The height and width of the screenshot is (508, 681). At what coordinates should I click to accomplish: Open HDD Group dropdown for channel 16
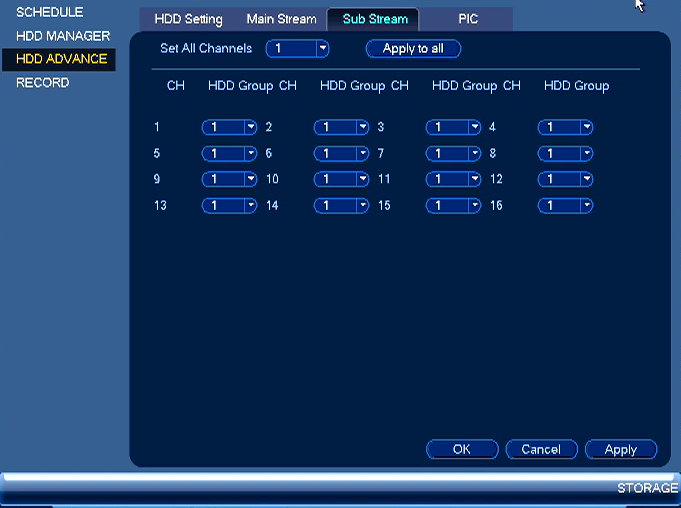tap(565, 205)
